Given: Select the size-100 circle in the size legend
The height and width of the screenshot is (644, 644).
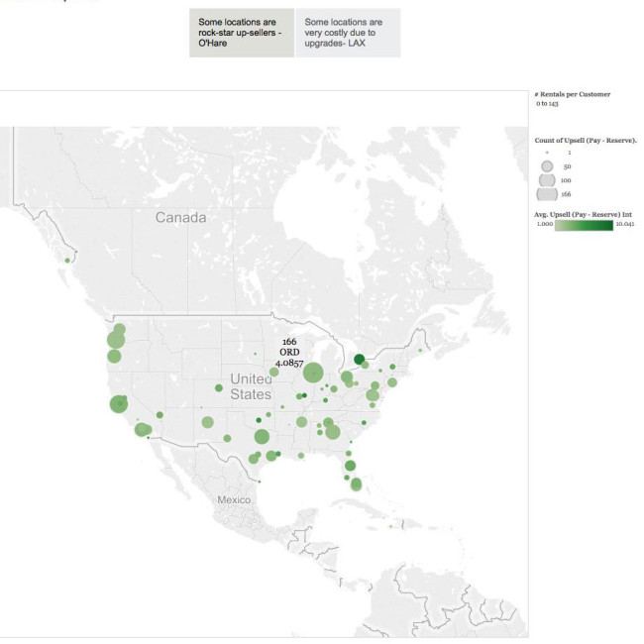Looking at the screenshot, I should 547,180.
